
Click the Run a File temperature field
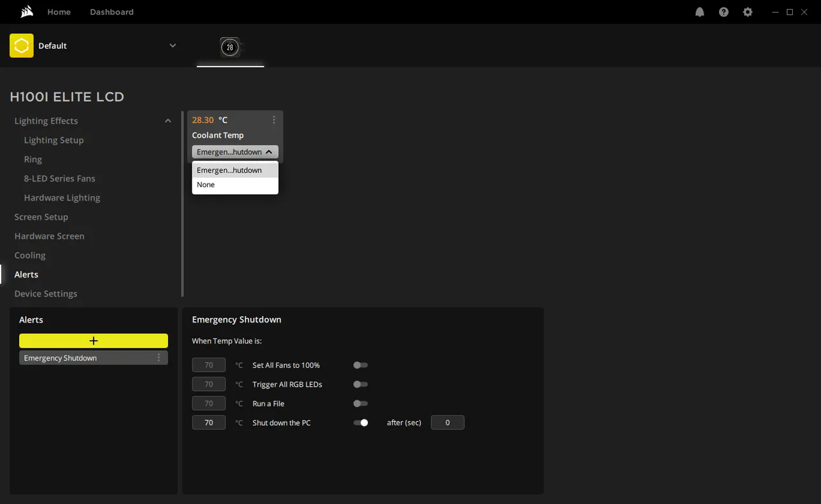(x=208, y=403)
